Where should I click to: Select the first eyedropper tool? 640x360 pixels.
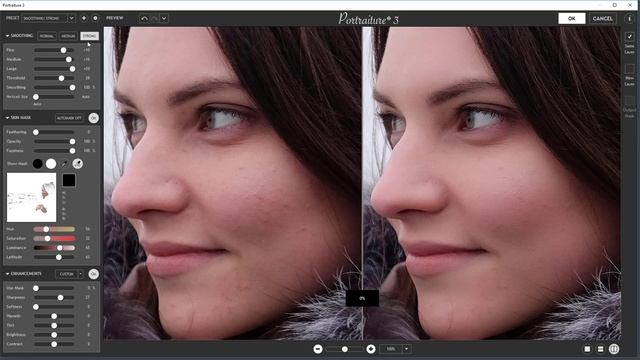(x=64, y=164)
